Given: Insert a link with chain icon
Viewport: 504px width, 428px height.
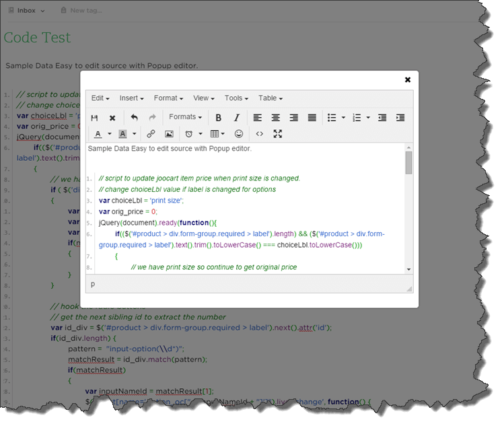Looking at the screenshot, I should click(151, 134).
